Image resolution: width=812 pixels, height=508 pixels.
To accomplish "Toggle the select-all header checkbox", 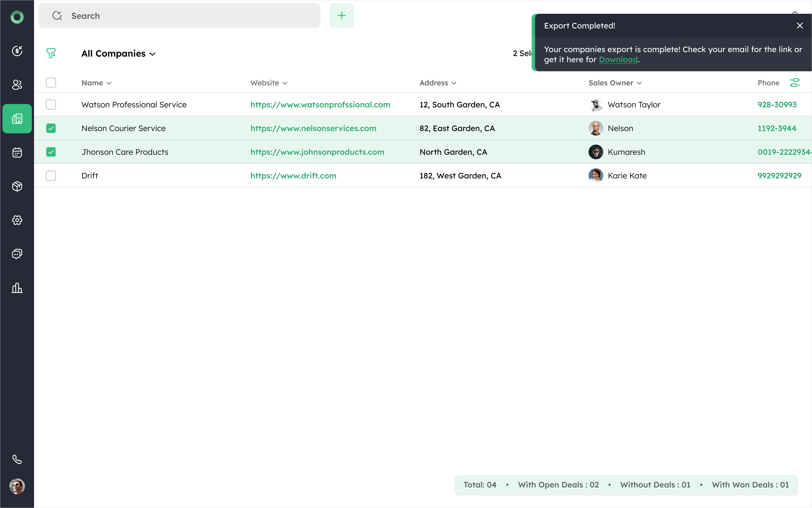I will point(51,83).
